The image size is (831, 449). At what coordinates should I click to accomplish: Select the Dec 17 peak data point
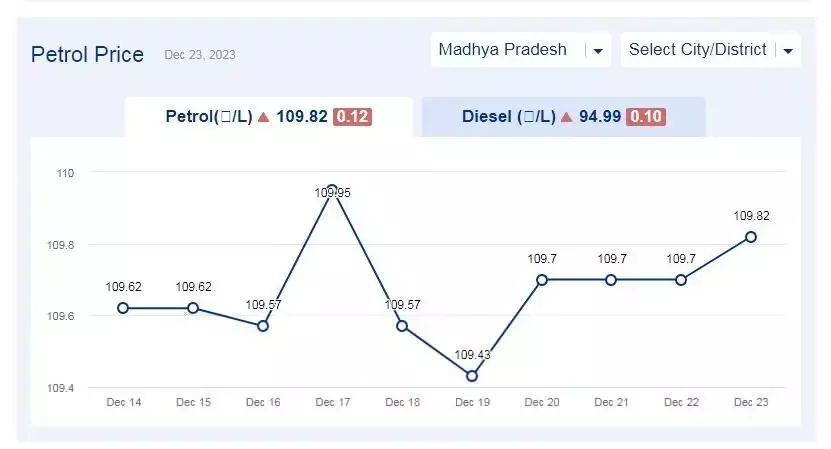point(332,188)
